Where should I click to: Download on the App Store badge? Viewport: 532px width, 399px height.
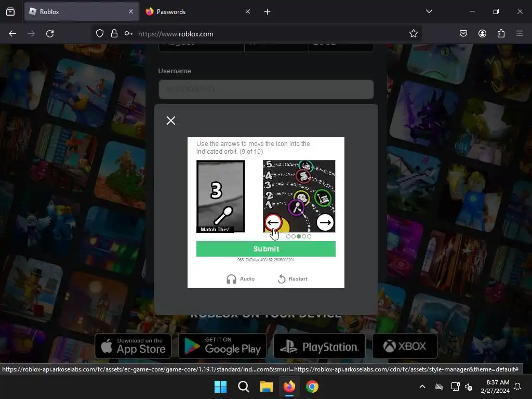coord(134,346)
